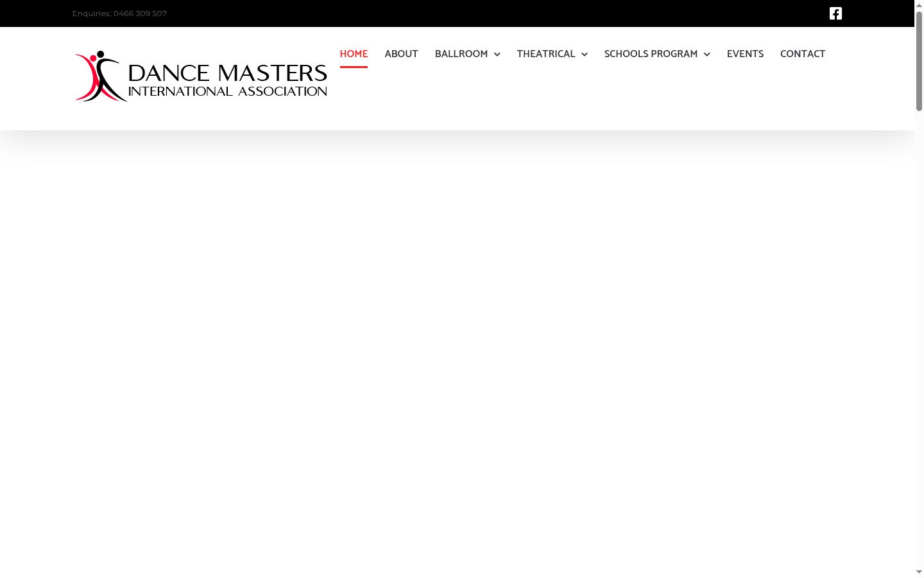Open the THEATRICAL menu item
Screen dimensions: 924x578
pos(546,54)
